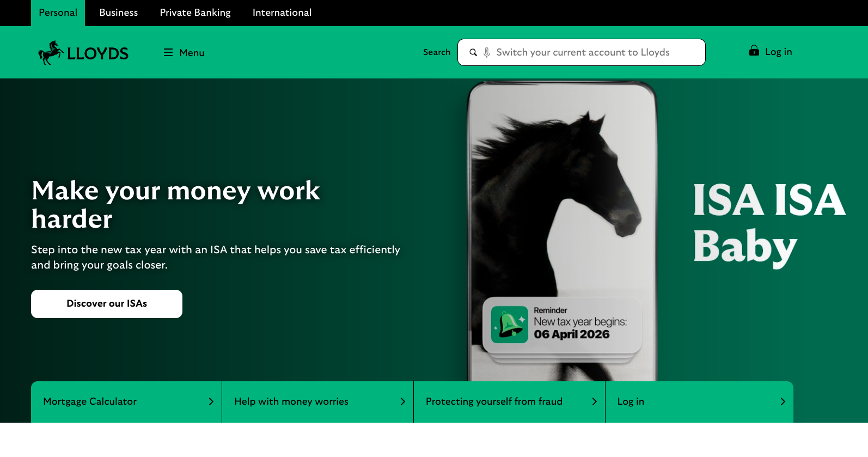Click the Protecting yourself from fraud chevron
This screenshot has height=457, width=868.
[595, 401]
